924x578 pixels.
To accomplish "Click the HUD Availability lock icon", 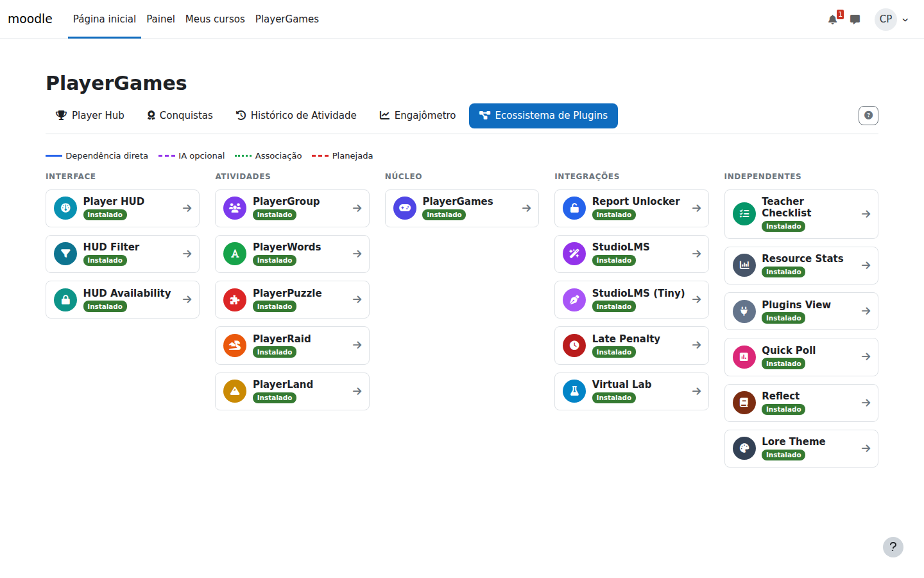I will click(65, 300).
